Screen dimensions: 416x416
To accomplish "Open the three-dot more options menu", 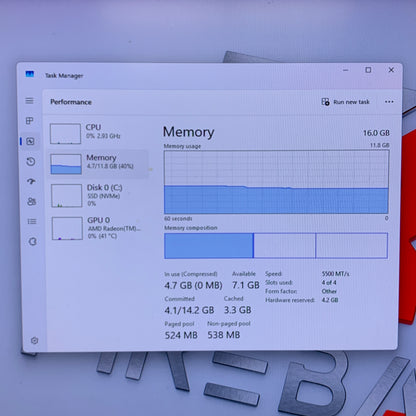I will click(389, 102).
